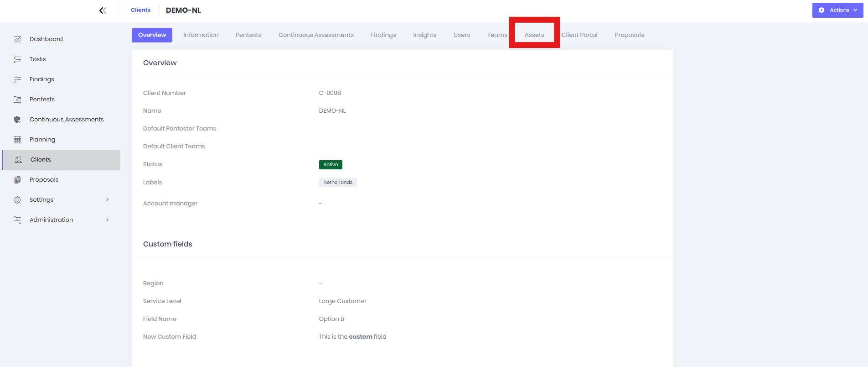Open the Information tab
The height and width of the screenshot is (367, 868).
click(201, 35)
